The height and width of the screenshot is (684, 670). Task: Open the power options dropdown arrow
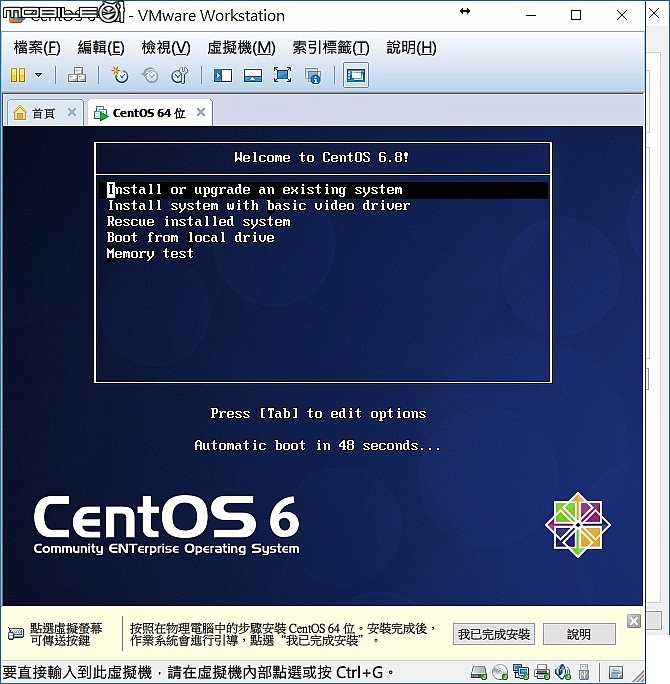(x=38, y=75)
